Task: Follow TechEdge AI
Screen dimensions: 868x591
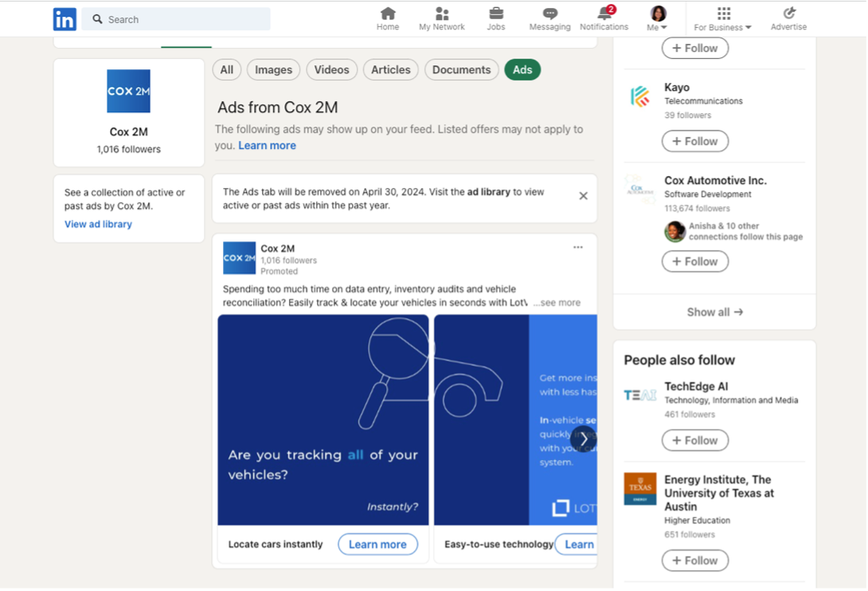Action: point(694,440)
